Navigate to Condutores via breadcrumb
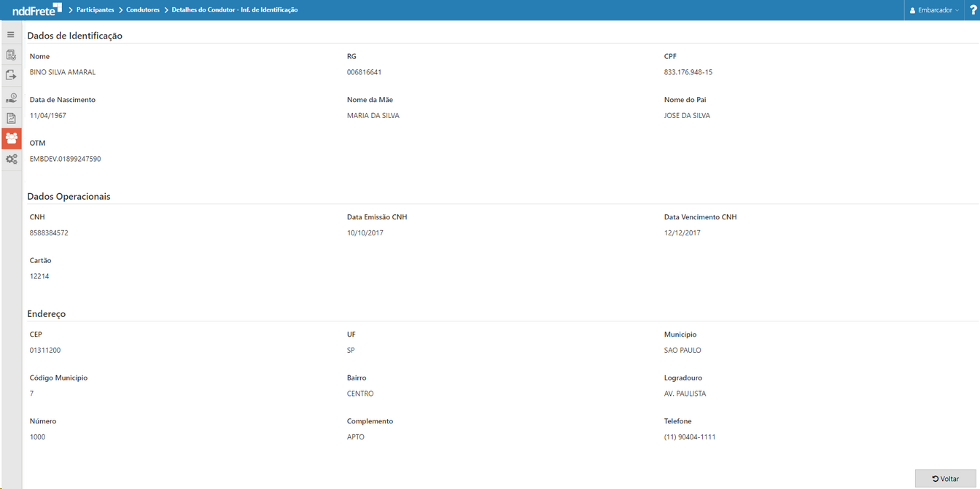Screen dimensions: 980x489 click(143, 10)
